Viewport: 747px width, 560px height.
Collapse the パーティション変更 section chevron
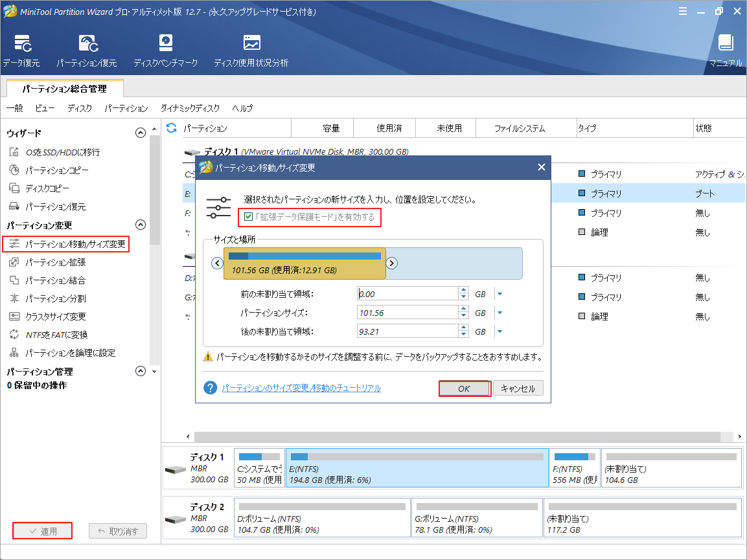tap(140, 225)
